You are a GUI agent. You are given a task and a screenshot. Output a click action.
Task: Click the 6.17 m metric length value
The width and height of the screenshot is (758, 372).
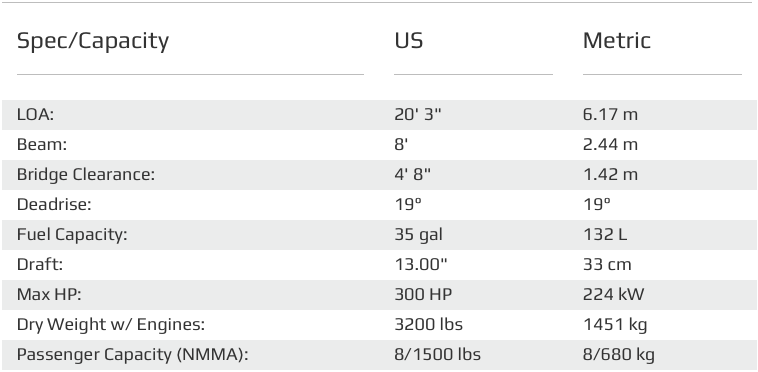tap(611, 115)
